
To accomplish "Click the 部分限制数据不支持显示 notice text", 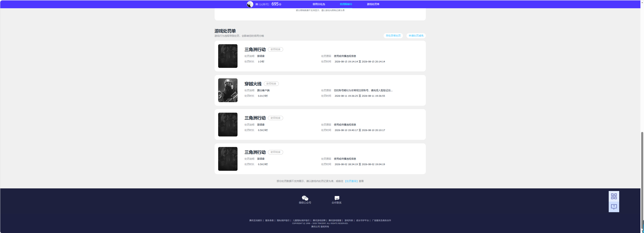I will [x=320, y=10].
